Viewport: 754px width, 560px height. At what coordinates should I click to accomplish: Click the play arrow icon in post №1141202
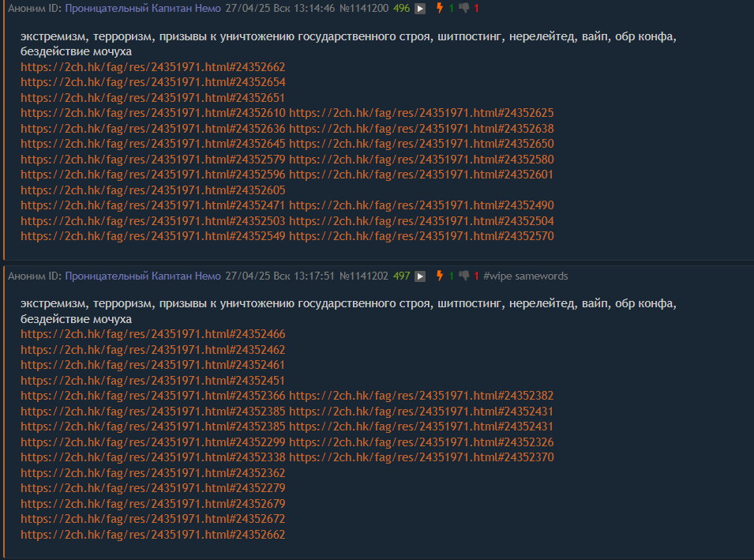420,276
